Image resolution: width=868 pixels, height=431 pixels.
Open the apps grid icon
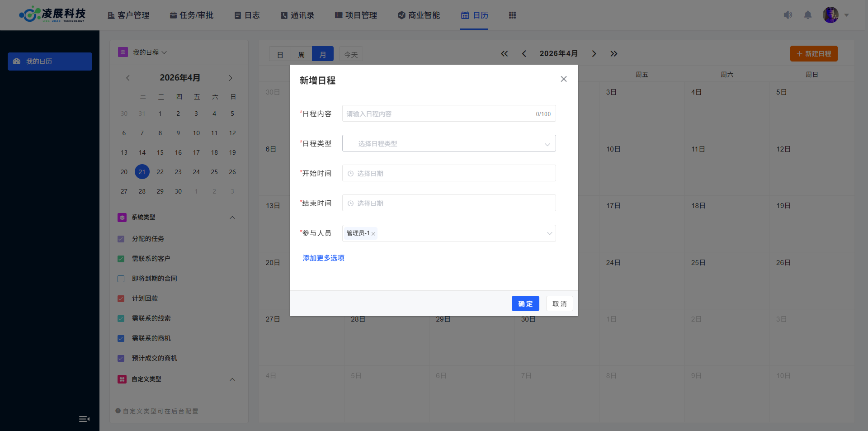click(x=512, y=15)
